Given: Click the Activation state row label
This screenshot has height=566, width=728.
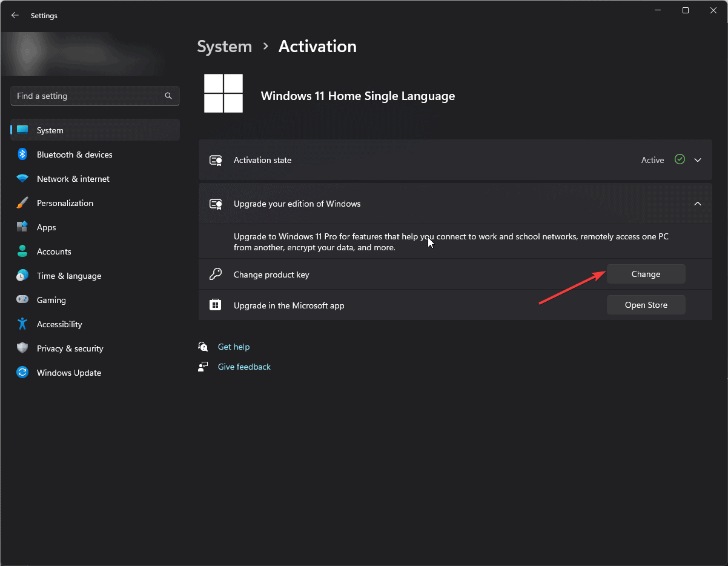Looking at the screenshot, I should tap(262, 160).
